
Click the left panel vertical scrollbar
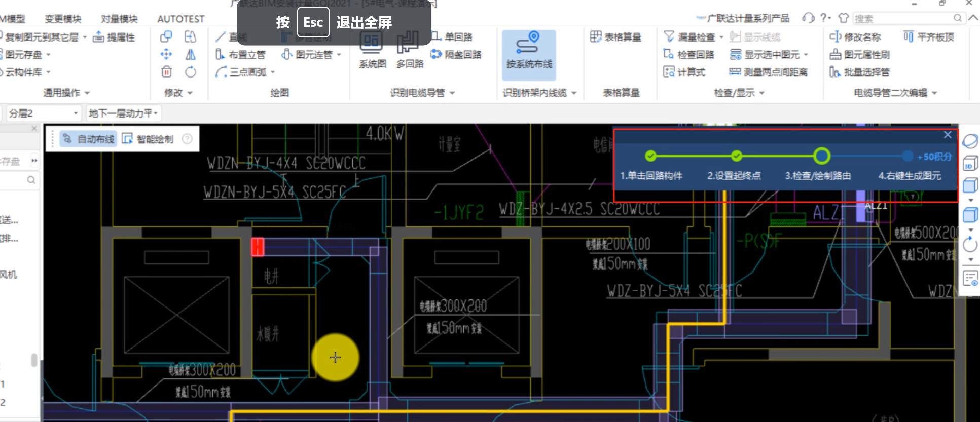pyautogui.click(x=34, y=360)
